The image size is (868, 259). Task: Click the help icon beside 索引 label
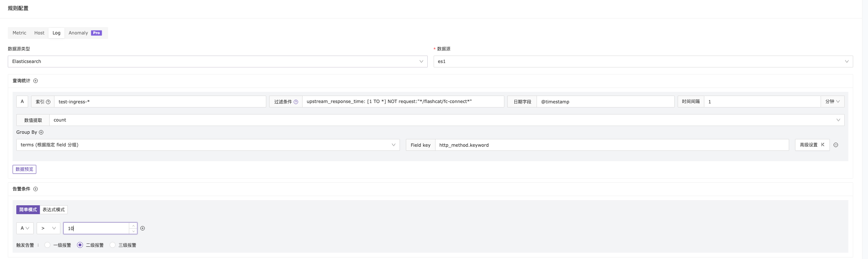48,102
